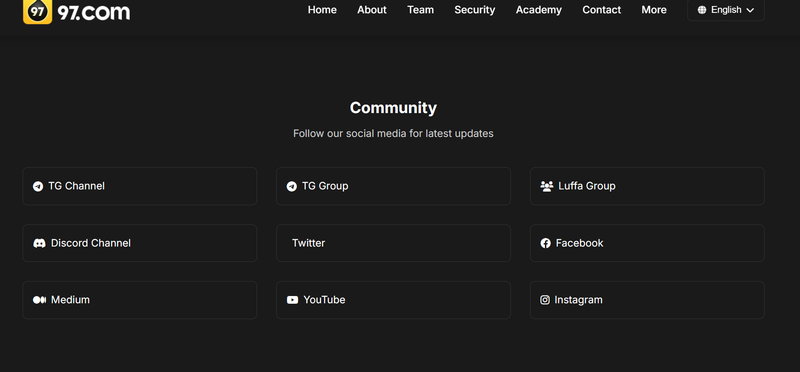Click the 97.com logo icon
The width and height of the screenshot is (800, 372).
[x=37, y=11]
